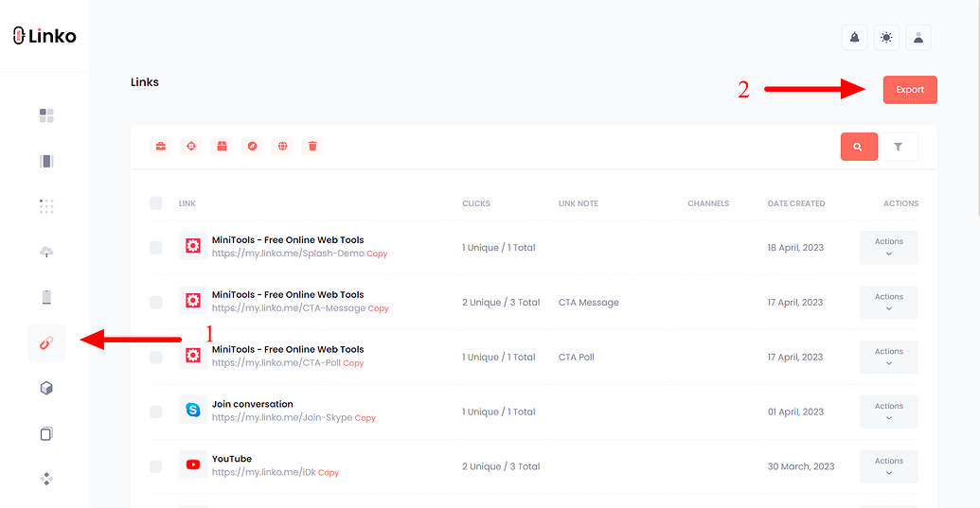Copy the CTA-Message link URL
Image resolution: width=980 pixels, height=508 pixels.
pos(378,308)
